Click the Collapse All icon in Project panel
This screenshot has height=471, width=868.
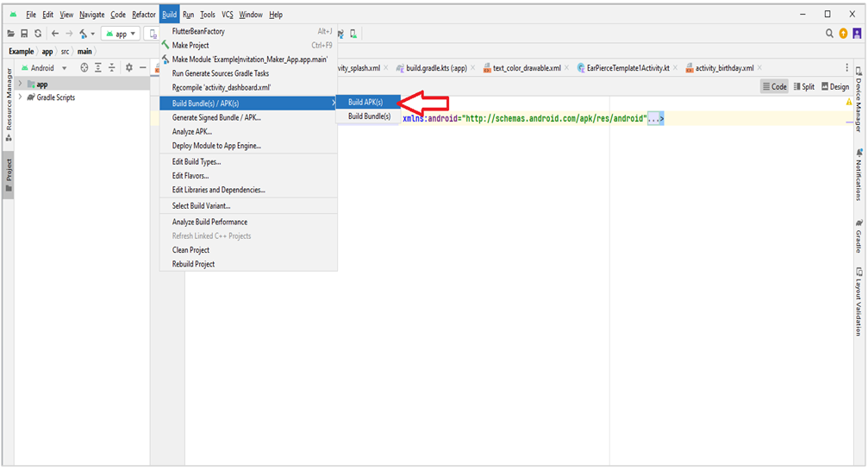point(112,67)
